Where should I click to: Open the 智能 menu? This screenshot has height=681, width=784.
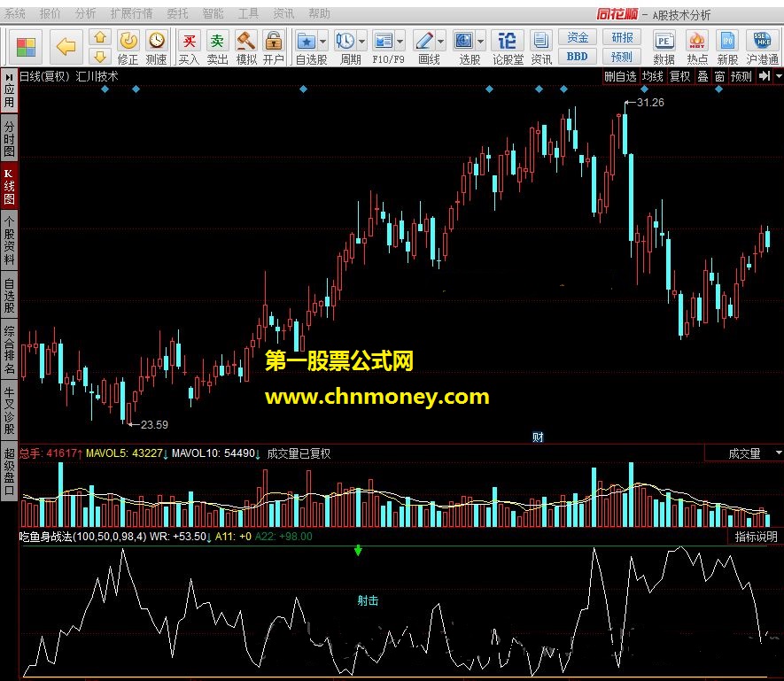coord(213,13)
